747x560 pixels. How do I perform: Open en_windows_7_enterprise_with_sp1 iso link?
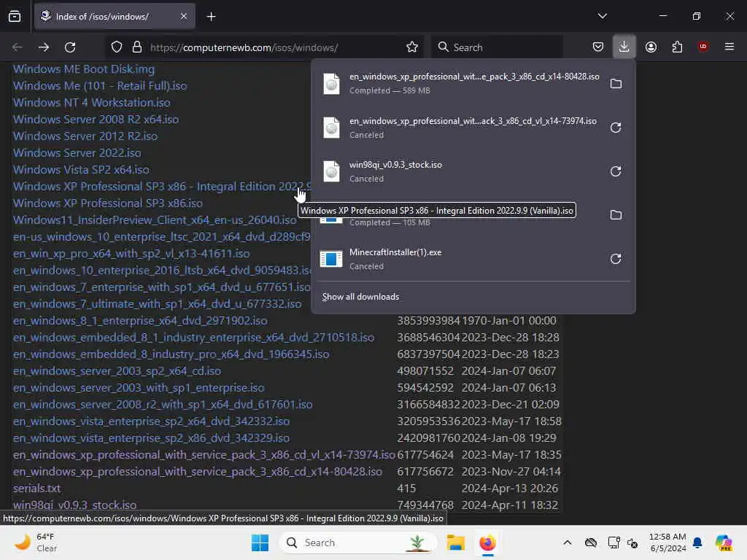(x=161, y=287)
